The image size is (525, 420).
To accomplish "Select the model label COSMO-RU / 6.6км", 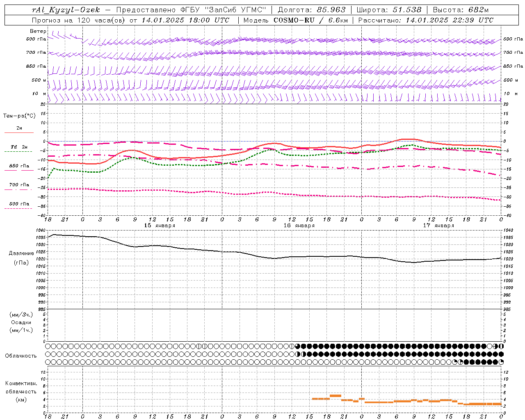I will [310, 20].
